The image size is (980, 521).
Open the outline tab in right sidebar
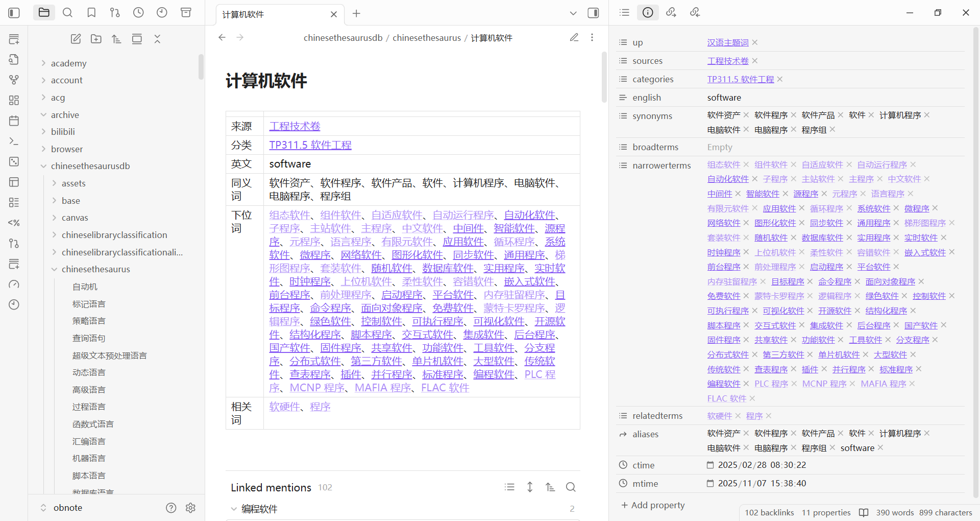[x=624, y=12]
